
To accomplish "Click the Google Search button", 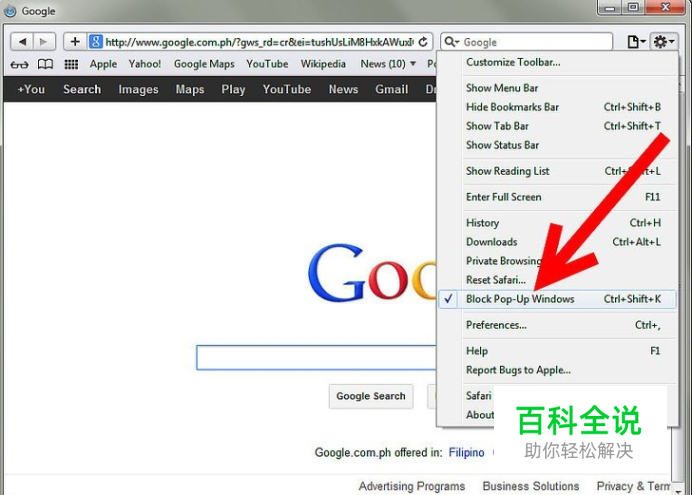I will pos(371,396).
